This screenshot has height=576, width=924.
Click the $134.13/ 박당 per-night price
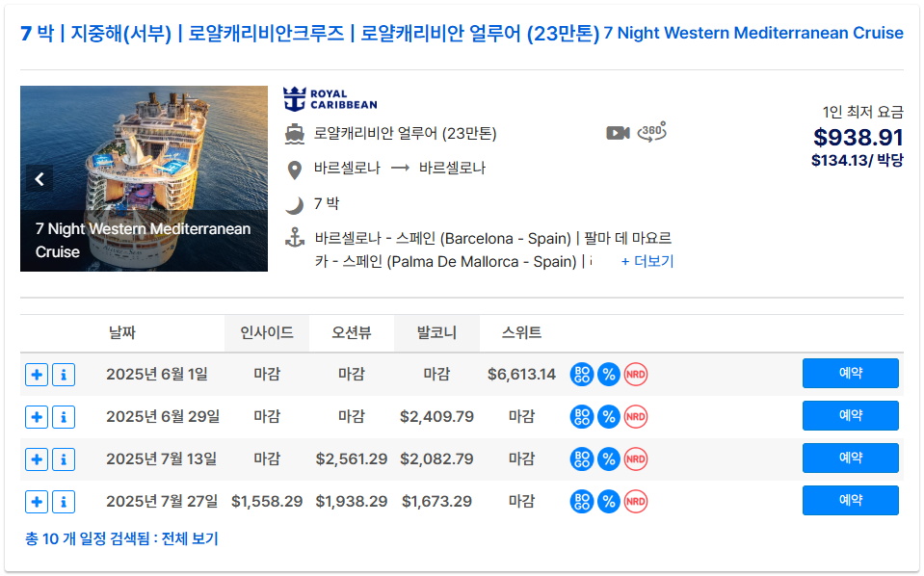(x=857, y=161)
